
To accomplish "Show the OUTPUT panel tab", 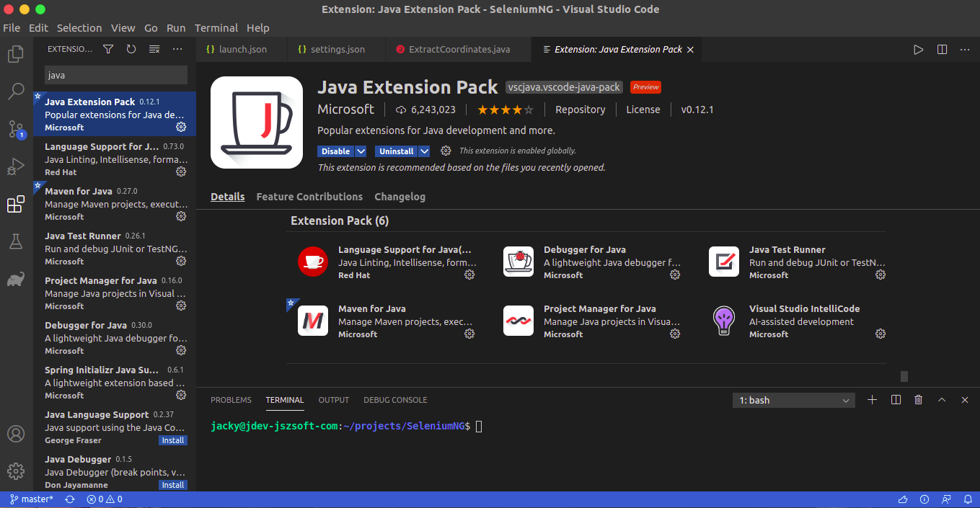I will pos(334,400).
